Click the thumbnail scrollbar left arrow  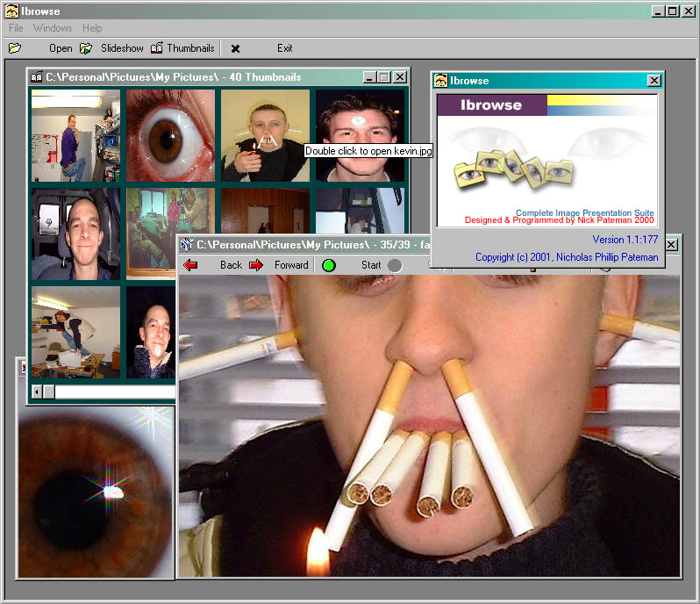pos(37,391)
